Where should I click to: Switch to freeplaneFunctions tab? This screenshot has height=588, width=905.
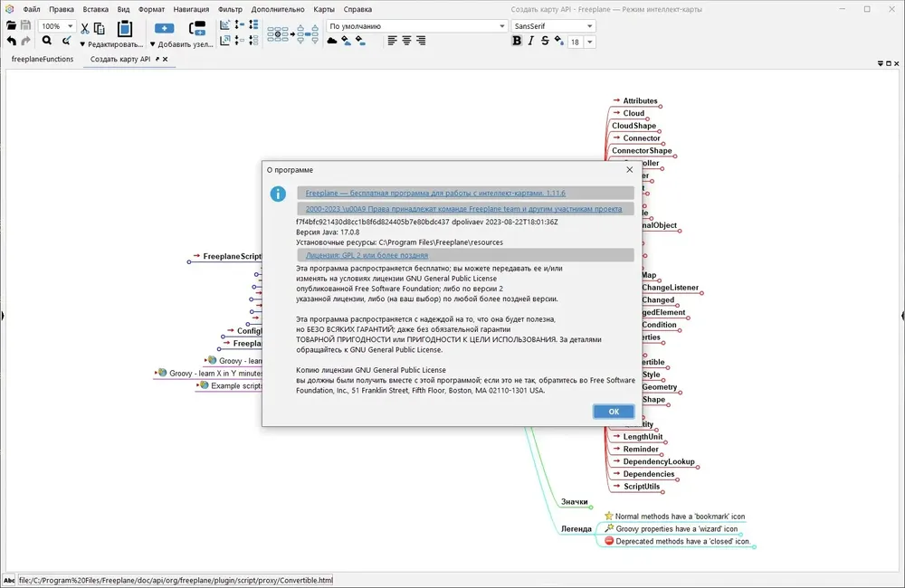[x=43, y=59]
